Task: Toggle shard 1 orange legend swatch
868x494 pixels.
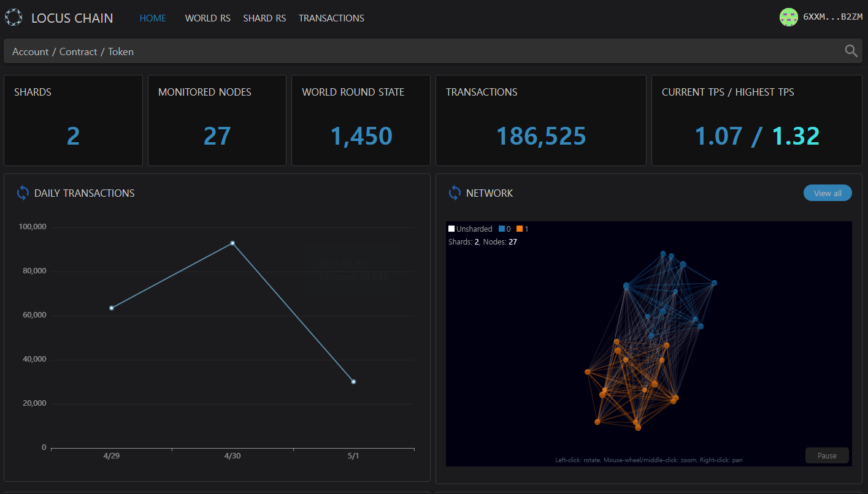Action: (x=519, y=229)
